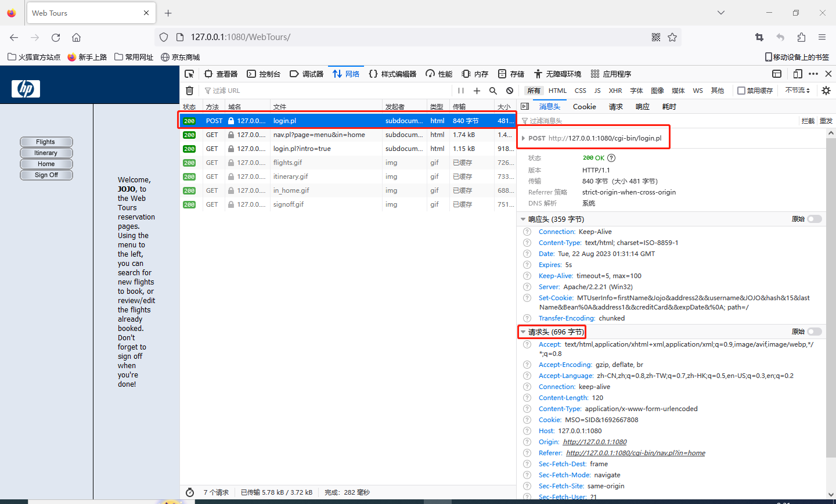
Task: Bookmark this page with star icon
Action: [x=672, y=37]
